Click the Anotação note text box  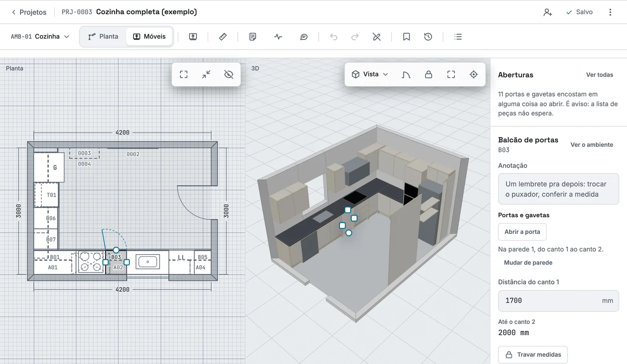point(558,189)
